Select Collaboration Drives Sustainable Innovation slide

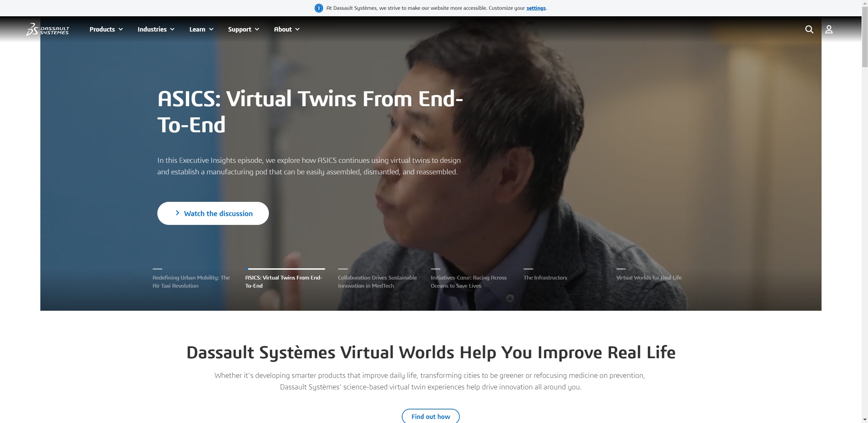(x=377, y=282)
